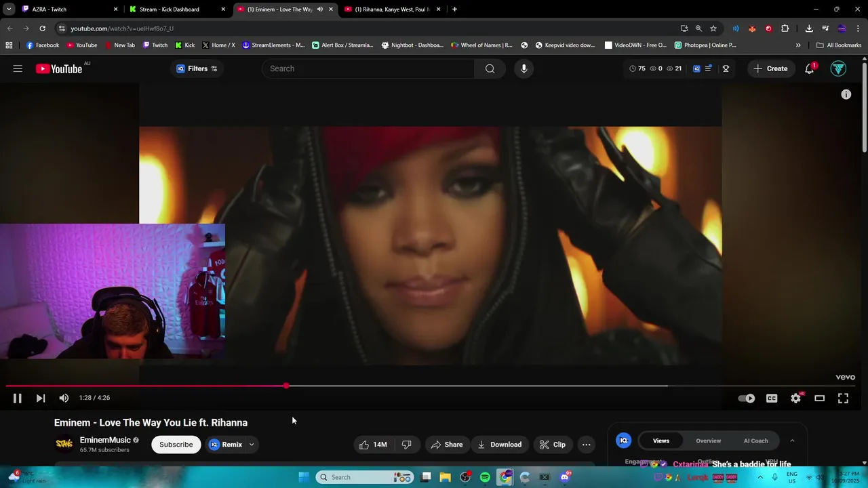This screenshot has width=868, height=488.
Task: Open the vidIQ Filters dropdown
Action: tap(197, 68)
